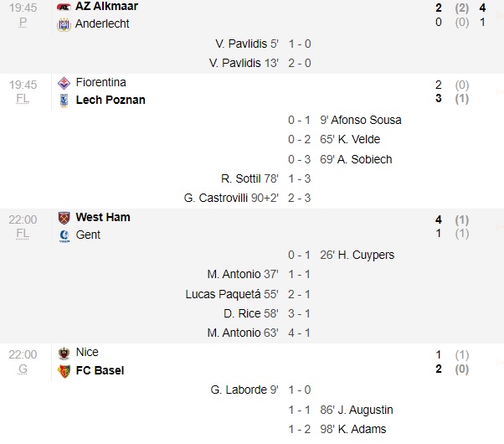Click the Gent club crest
Screen dimensions: 504x444
(64, 235)
